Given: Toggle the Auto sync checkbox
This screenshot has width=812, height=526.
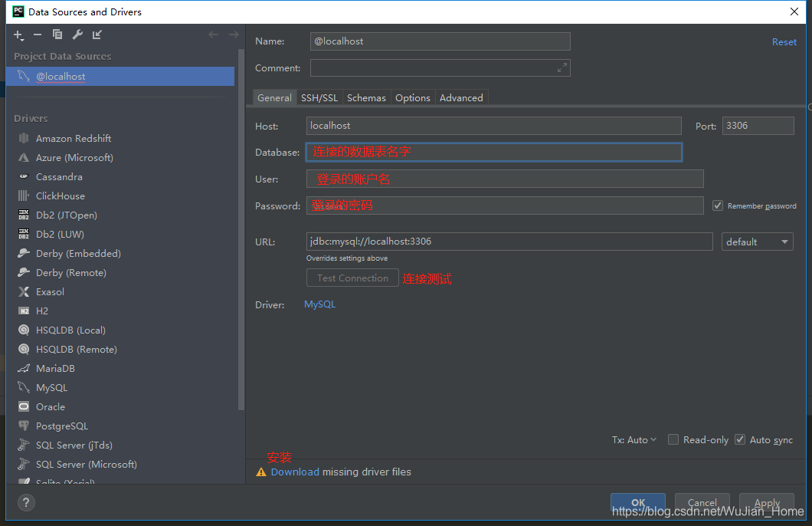Looking at the screenshot, I should (x=740, y=439).
